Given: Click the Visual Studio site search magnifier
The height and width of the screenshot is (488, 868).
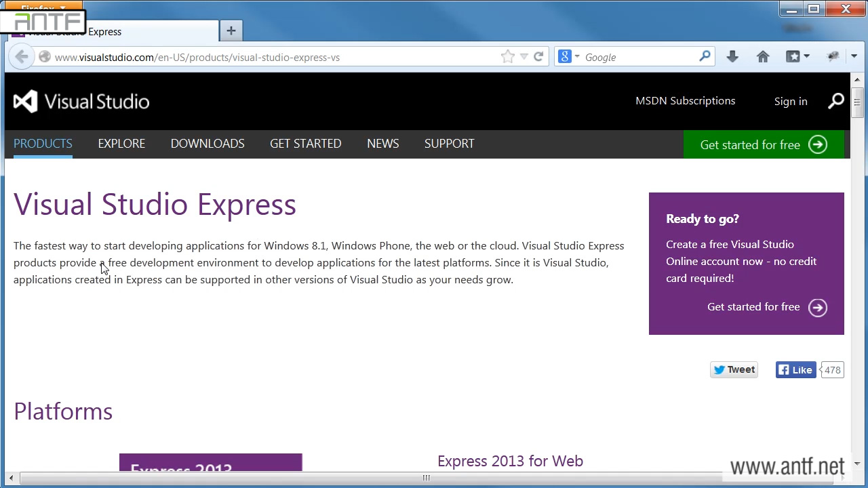Looking at the screenshot, I should click(x=835, y=101).
